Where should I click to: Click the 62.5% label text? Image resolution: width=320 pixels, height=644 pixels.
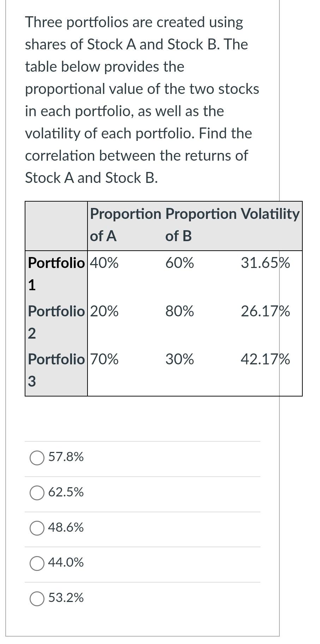point(66,492)
